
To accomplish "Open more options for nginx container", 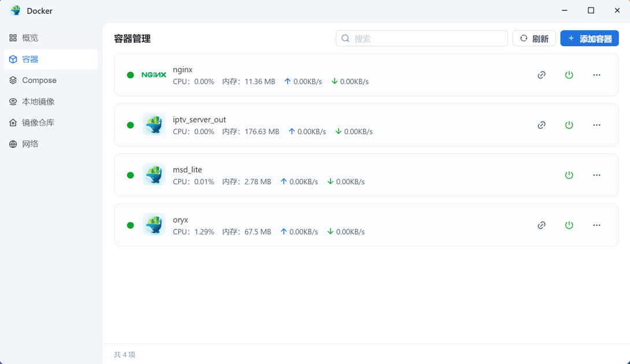I will point(596,75).
